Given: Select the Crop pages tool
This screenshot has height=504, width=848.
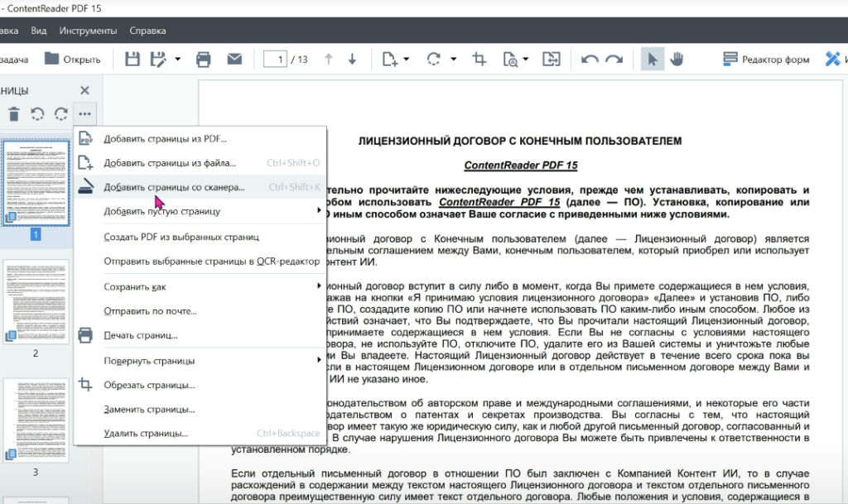Looking at the screenshot, I should (478, 58).
